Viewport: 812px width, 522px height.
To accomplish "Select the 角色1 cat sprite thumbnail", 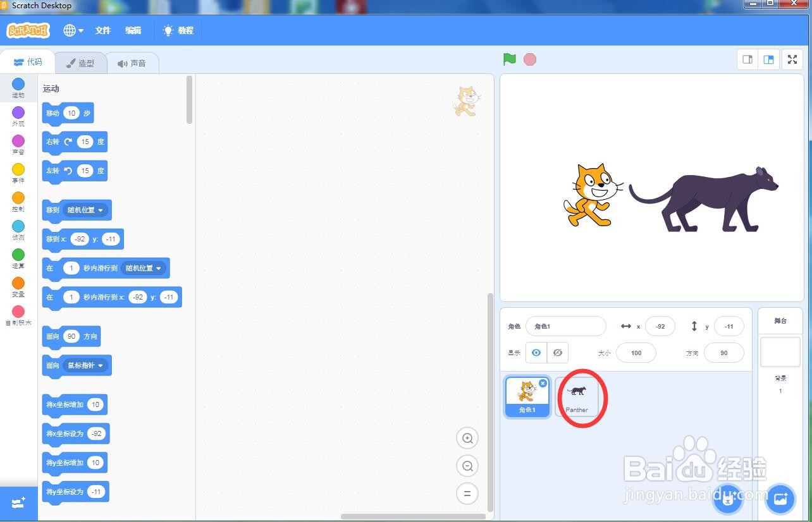I will [x=527, y=397].
